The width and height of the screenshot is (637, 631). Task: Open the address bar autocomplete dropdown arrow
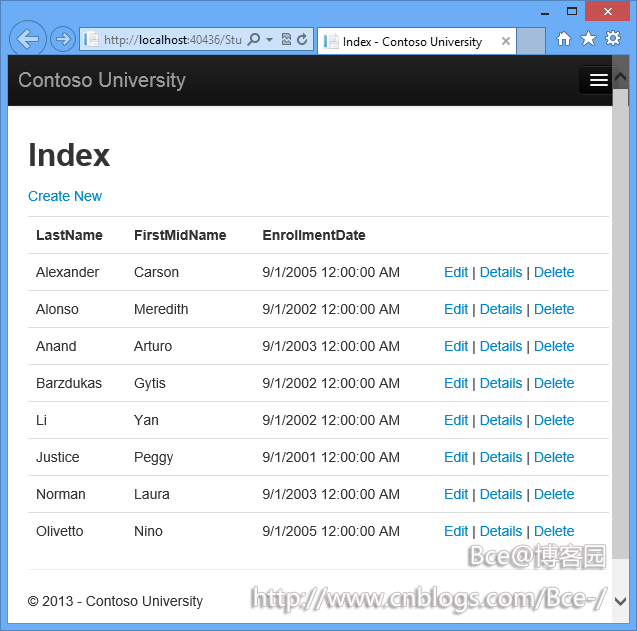pos(269,39)
